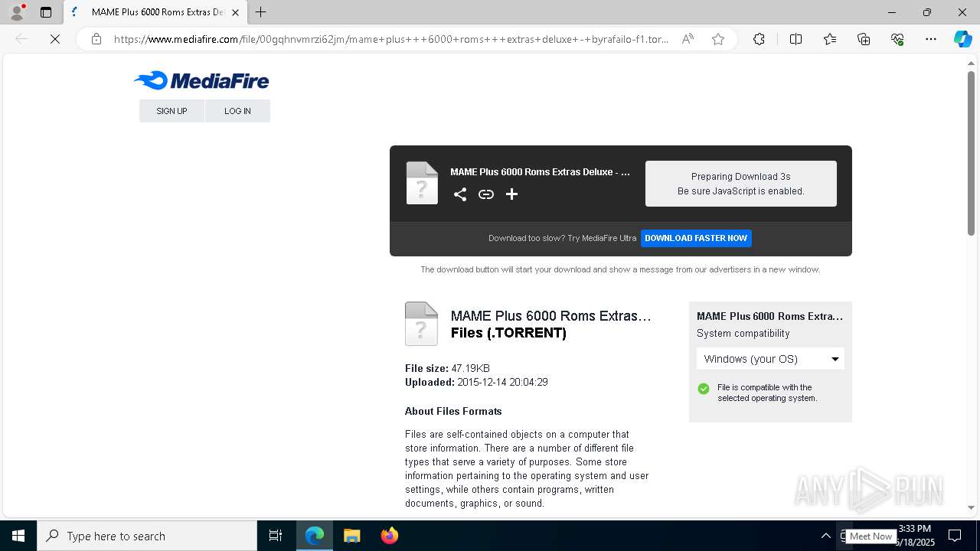Click the Windows Start button

tap(18, 536)
